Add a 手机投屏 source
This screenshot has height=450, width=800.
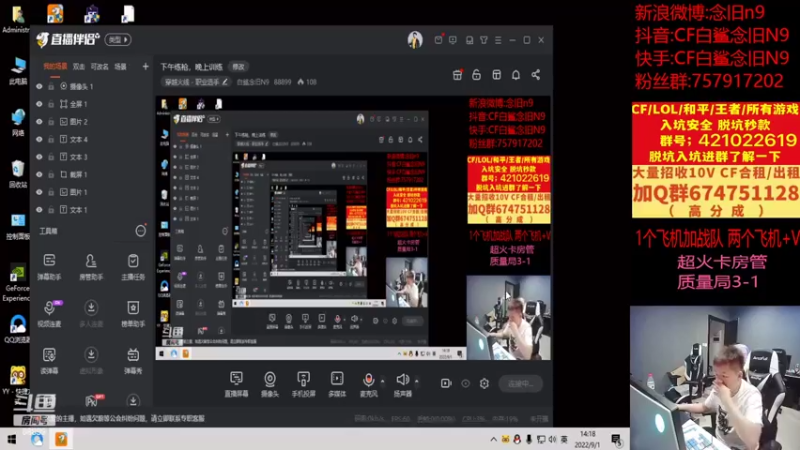coord(304,384)
